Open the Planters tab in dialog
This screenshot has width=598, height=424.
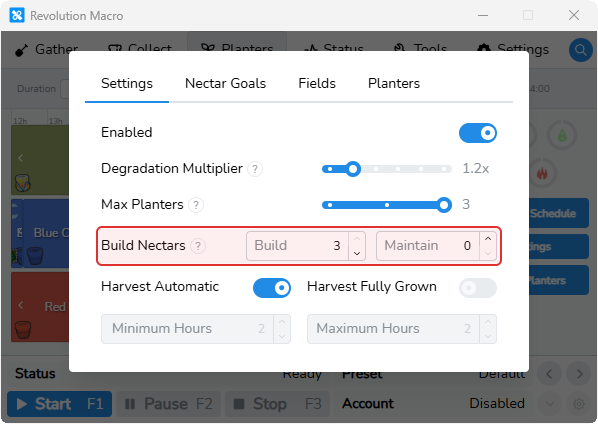point(394,84)
